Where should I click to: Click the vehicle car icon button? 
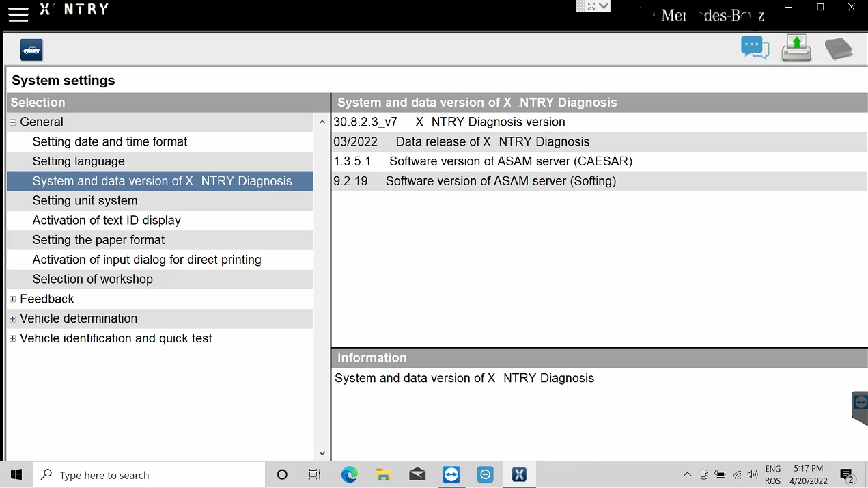click(x=31, y=50)
